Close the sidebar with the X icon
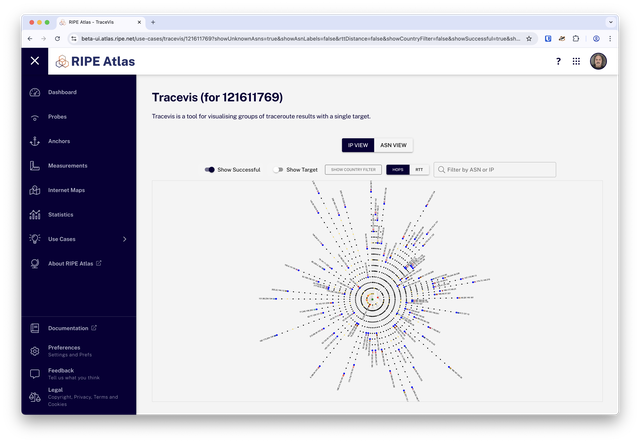This screenshot has width=640, height=443. point(35,61)
